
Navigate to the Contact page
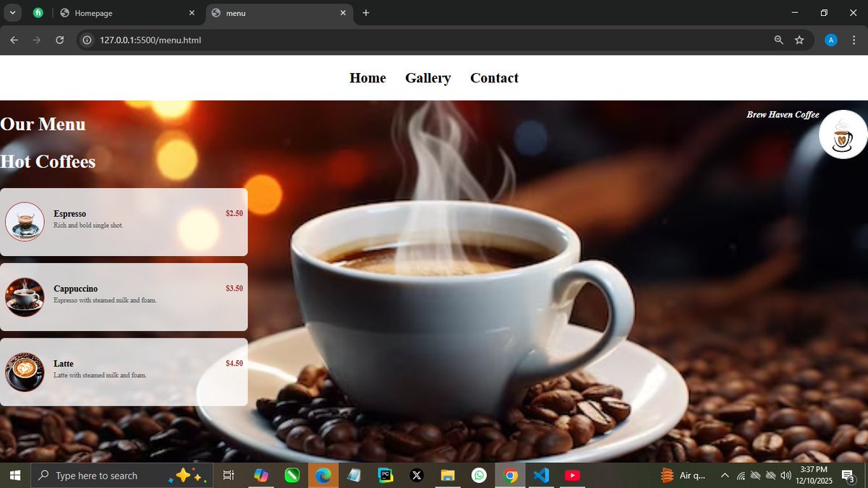(x=494, y=78)
